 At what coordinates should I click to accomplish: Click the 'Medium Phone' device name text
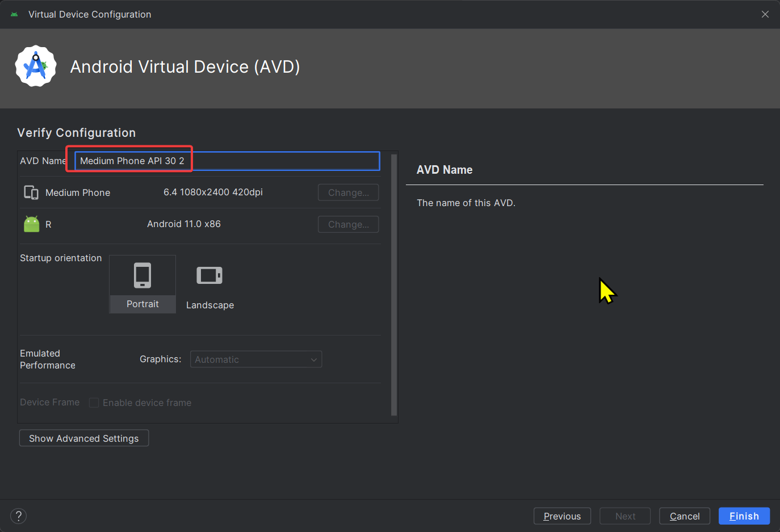click(x=78, y=192)
